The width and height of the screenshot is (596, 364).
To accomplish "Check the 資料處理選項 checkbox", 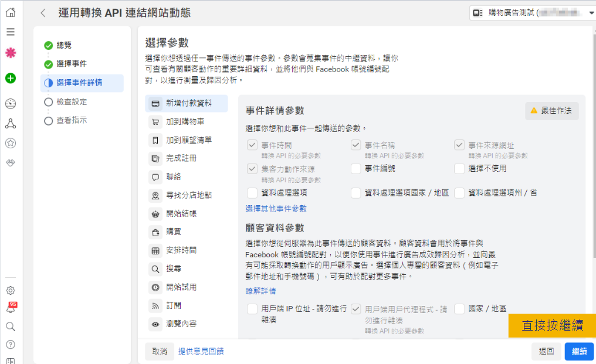I will 252,193.
